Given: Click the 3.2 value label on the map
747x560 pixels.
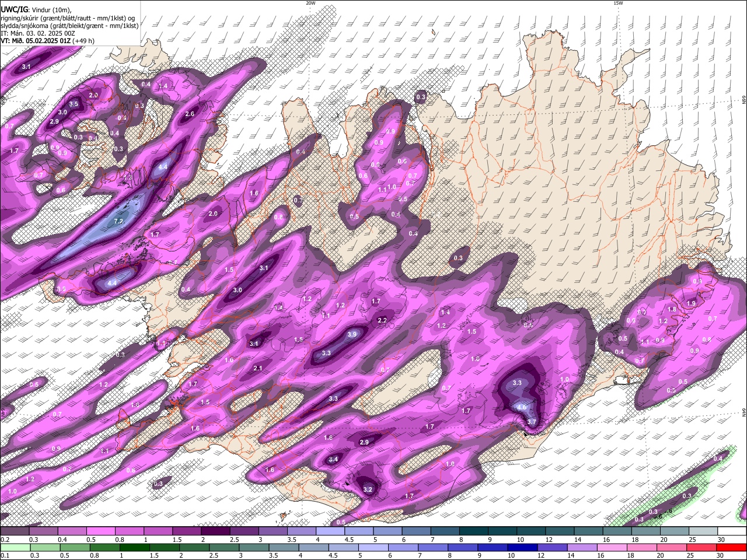Looking at the screenshot, I should click(x=368, y=489).
